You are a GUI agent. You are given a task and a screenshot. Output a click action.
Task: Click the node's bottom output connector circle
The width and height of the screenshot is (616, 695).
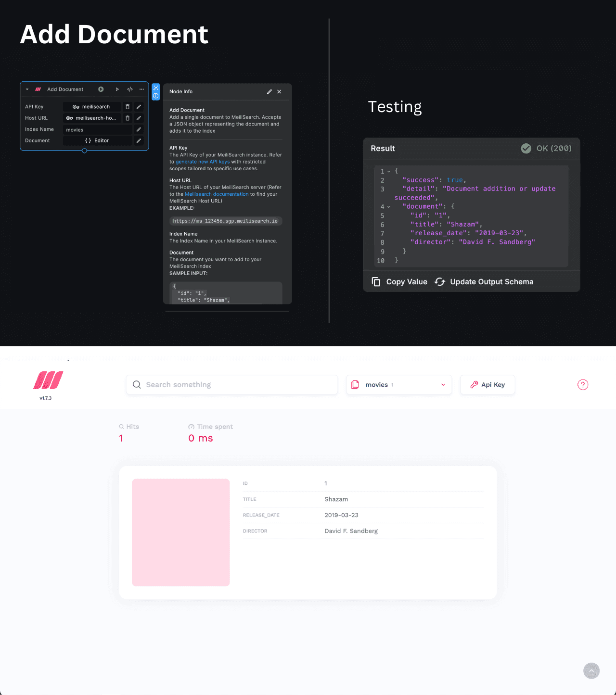[x=84, y=151]
